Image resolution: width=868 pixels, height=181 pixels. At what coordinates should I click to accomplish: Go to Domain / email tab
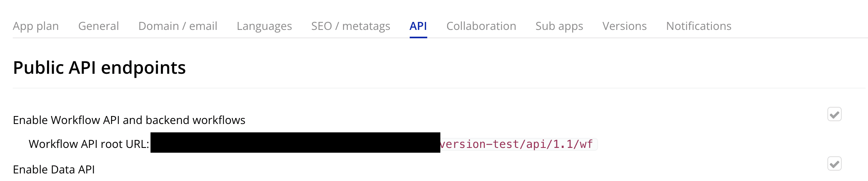[x=178, y=26]
